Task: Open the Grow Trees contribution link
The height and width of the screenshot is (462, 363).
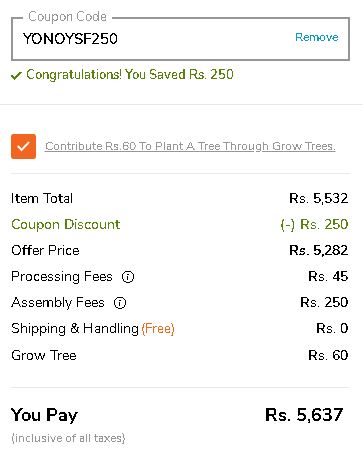Action: click(x=190, y=146)
